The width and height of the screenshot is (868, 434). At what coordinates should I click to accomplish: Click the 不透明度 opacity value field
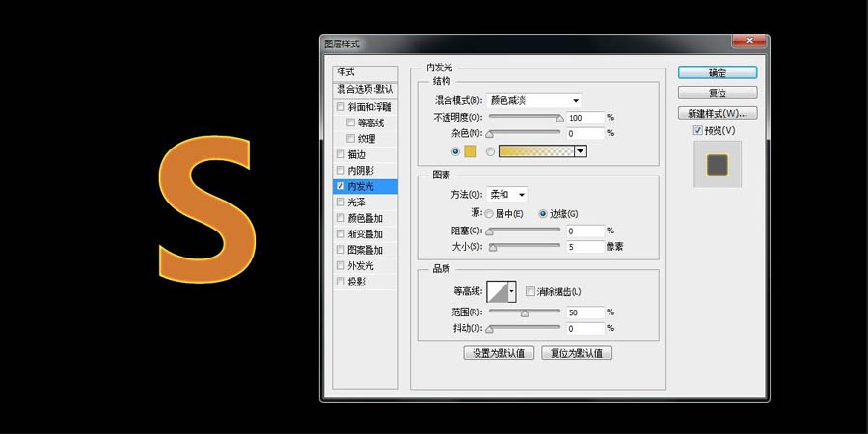pos(584,118)
